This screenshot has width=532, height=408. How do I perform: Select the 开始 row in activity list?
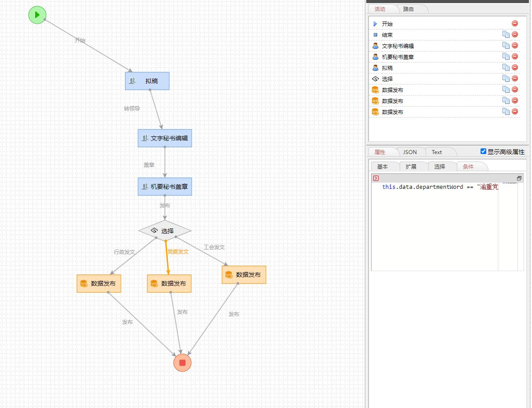click(445, 24)
